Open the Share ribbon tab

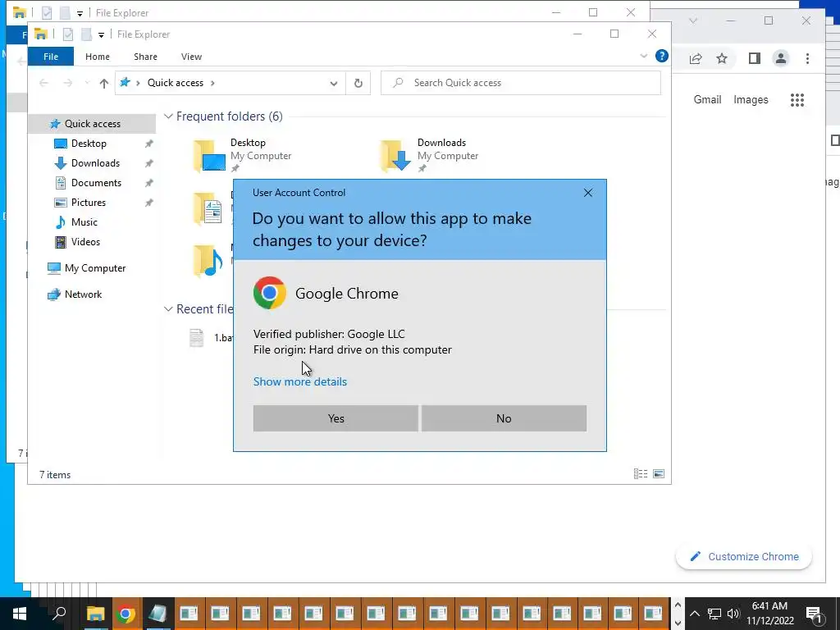146,57
